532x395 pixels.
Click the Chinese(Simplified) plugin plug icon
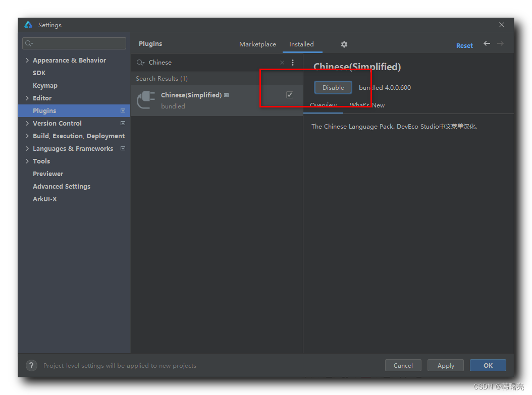point(146,99)
